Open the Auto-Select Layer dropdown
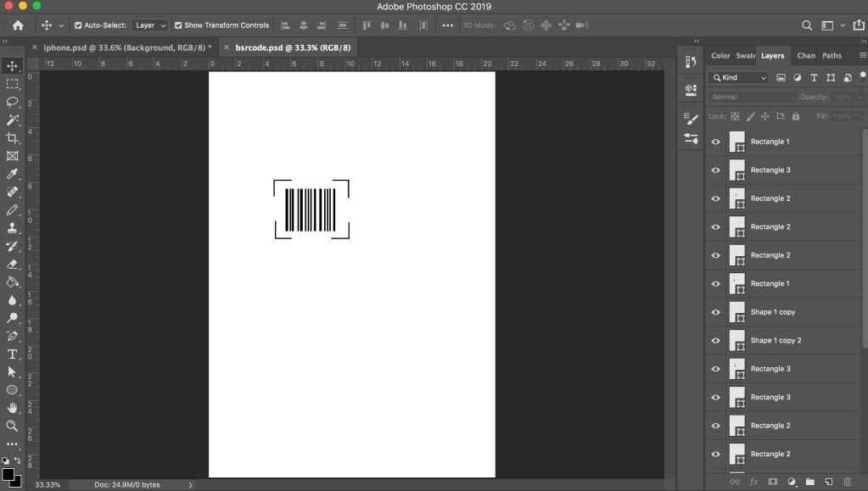The width and height of the screenshot is (868, 491). point(150,25)
